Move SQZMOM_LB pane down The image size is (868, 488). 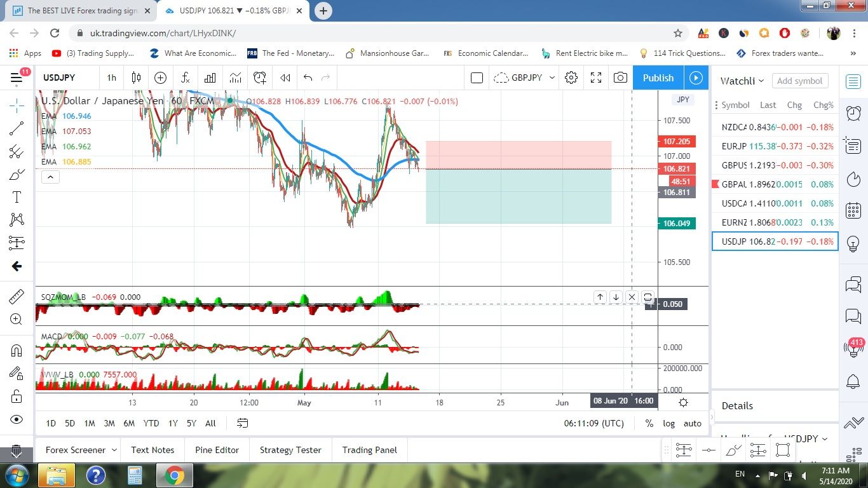coord(616,297)
